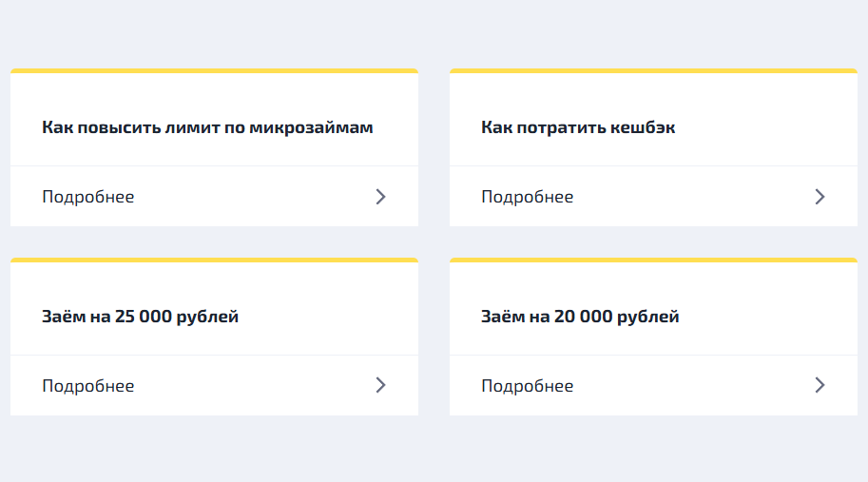Click the chevron arrow in the 20 000 loan card
Viewport: 868px width, 482px height.
(x=820, y=385)
